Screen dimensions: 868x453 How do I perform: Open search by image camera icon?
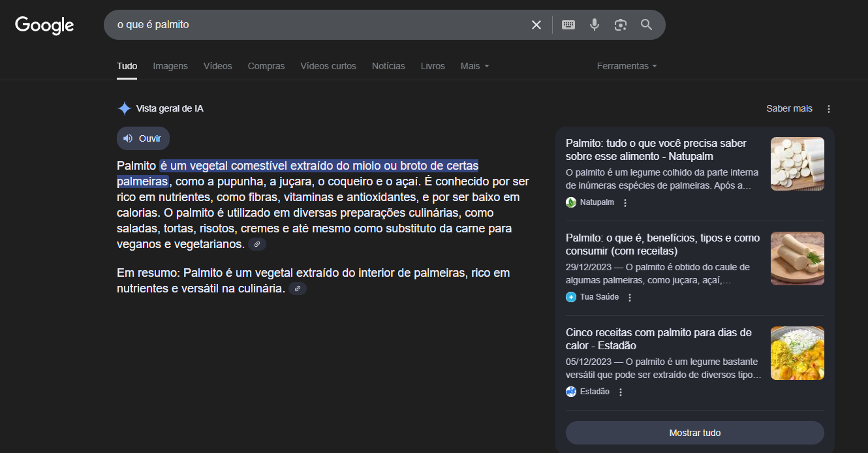[x=621, y=25]
